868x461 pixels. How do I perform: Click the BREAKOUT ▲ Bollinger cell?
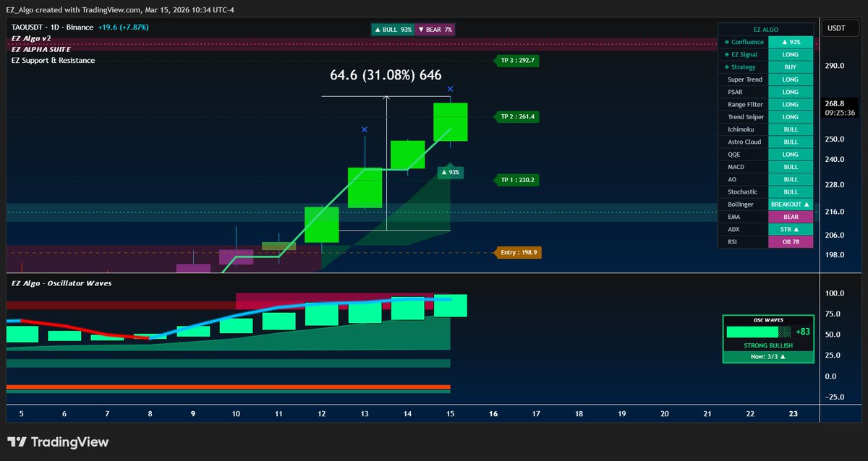coord(791,204)
